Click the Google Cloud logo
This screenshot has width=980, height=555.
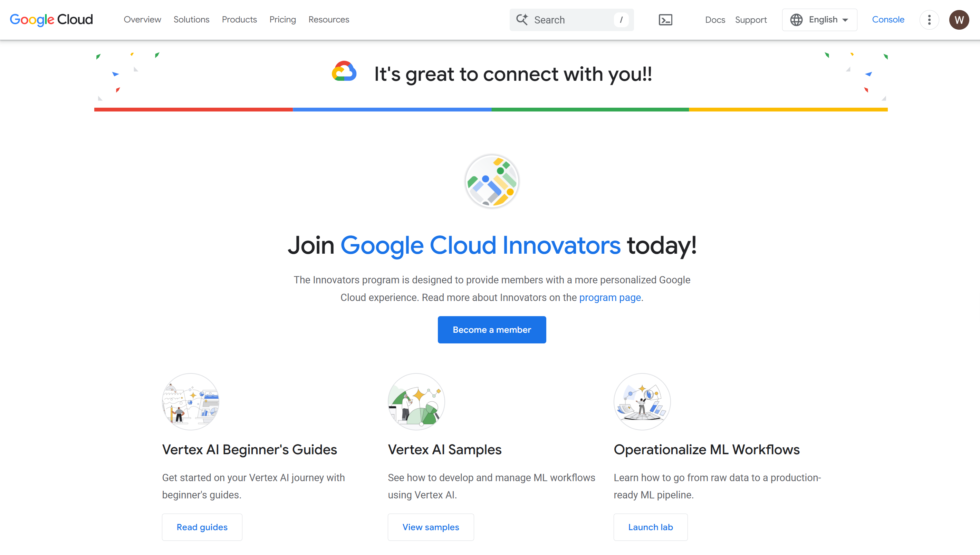coord(51,20)
